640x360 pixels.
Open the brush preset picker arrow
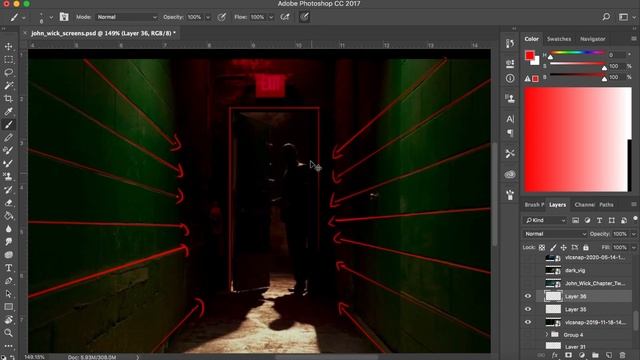[51, 17]
